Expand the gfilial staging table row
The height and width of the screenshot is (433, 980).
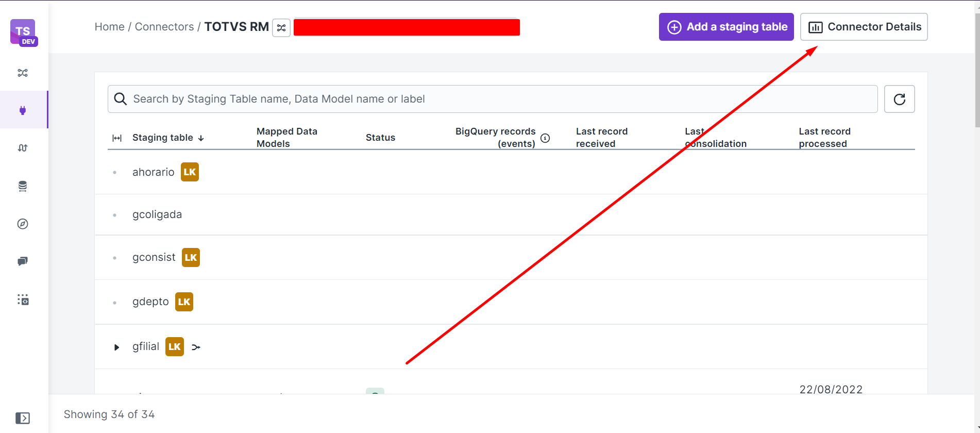(116, 347)
